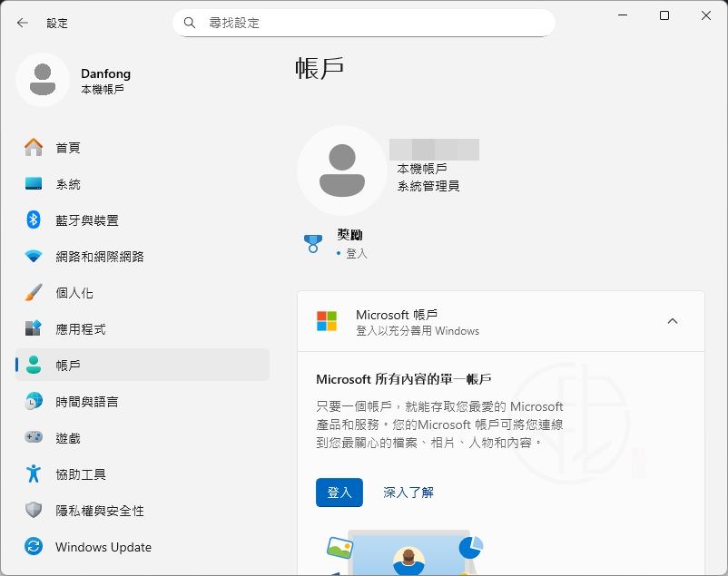The width and height of the screenshot is (728, 576).
Task: Click the Microsoft 帳戶 card header title
Action: point(397,315)
